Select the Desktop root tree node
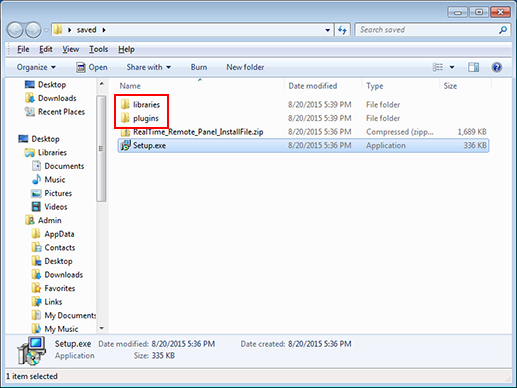This screenshot has width=517, height=388. 39,139
